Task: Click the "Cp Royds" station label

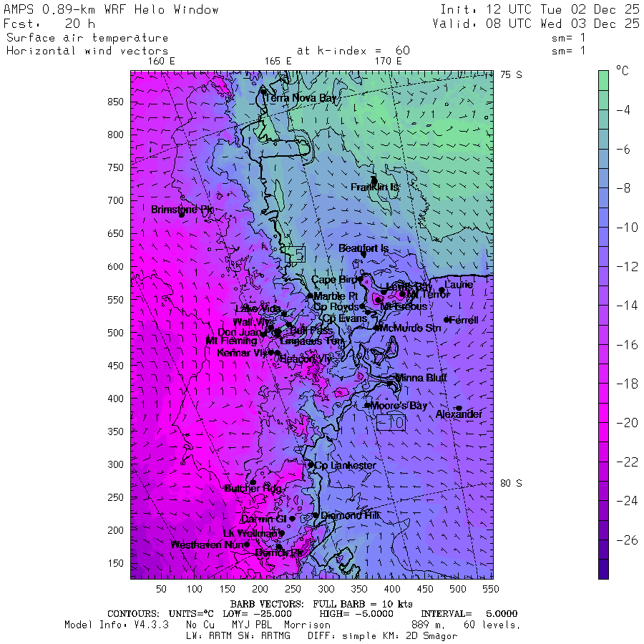Action: tap(336, 307)
